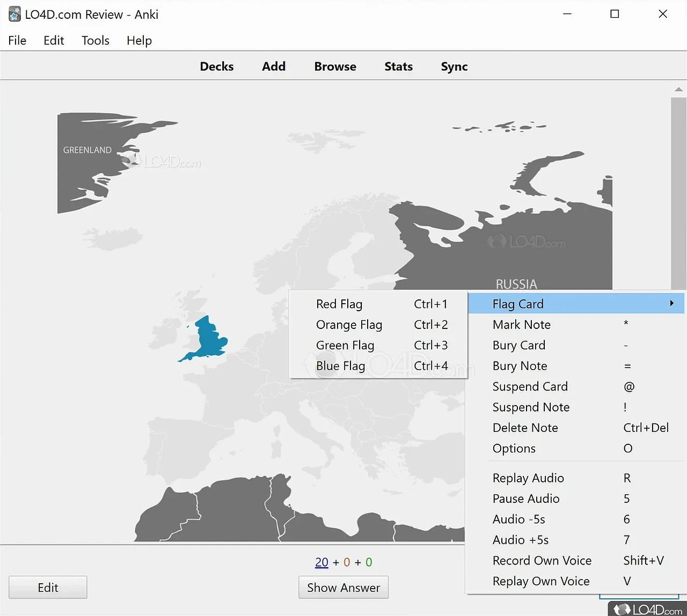Go to Decks view

click(x=217, y=67)
